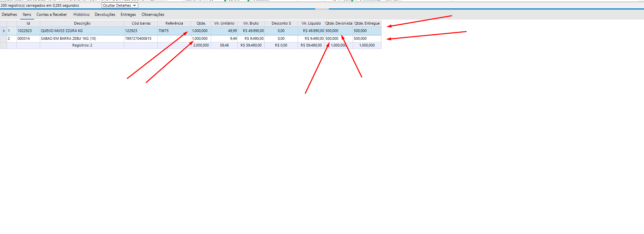Select the Itens tab

click(x=27, y=14)
